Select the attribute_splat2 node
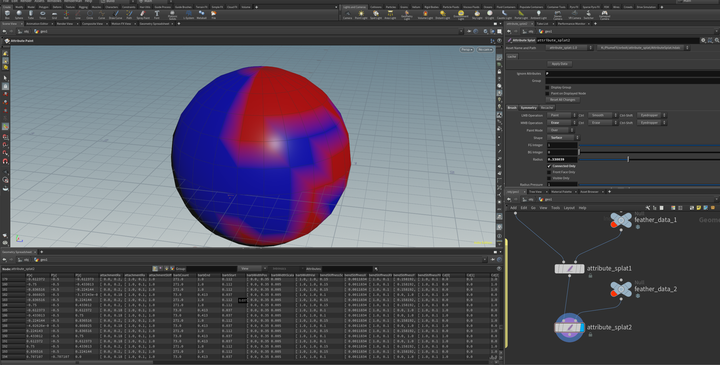 [569, 327]
